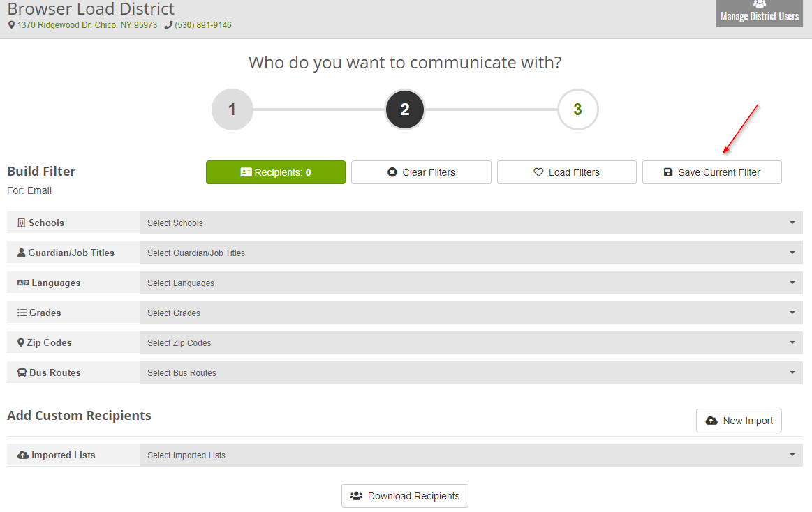Click the address location pin icon
Viewport: 812px width, 512px height.
pos(11,25)
